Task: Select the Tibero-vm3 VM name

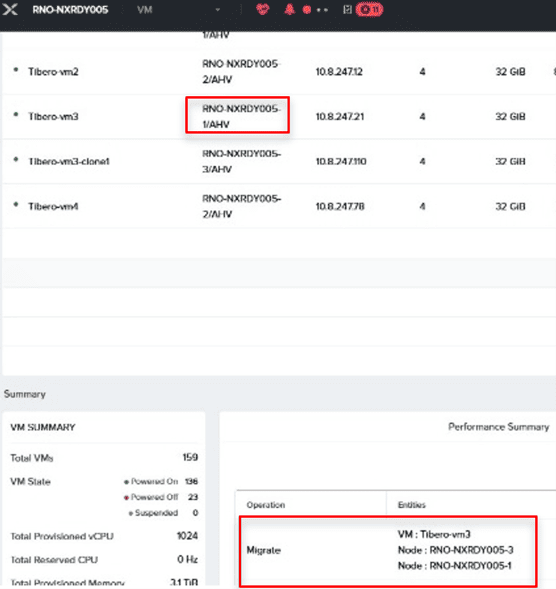Action: click(x=53, y=116)
